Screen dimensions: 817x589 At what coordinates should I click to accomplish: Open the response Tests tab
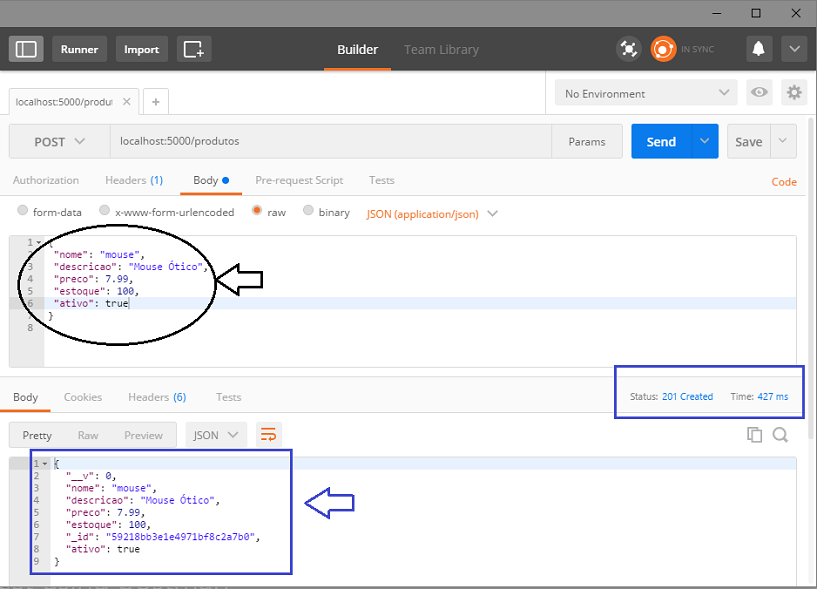(x=228, y=397)
